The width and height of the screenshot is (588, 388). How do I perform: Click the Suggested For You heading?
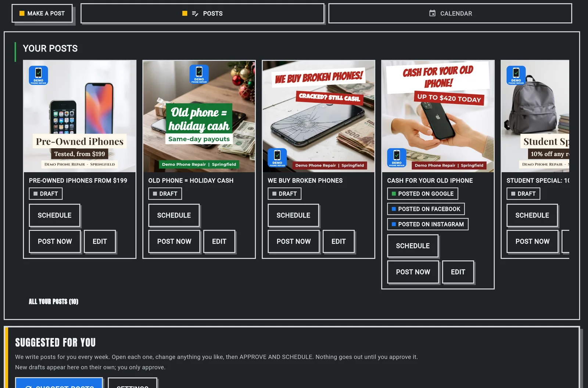click(x=55, y=342)
